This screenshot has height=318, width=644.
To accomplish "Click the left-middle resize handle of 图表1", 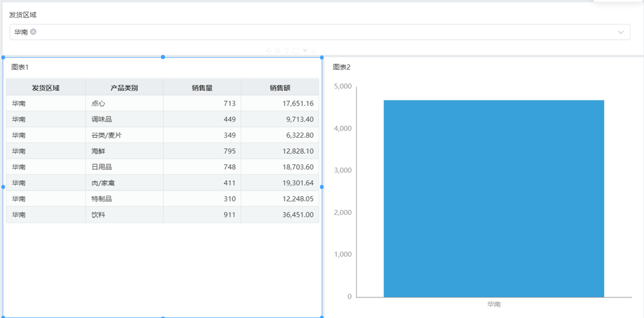I will pyautogui.click(x=3, y=187).
